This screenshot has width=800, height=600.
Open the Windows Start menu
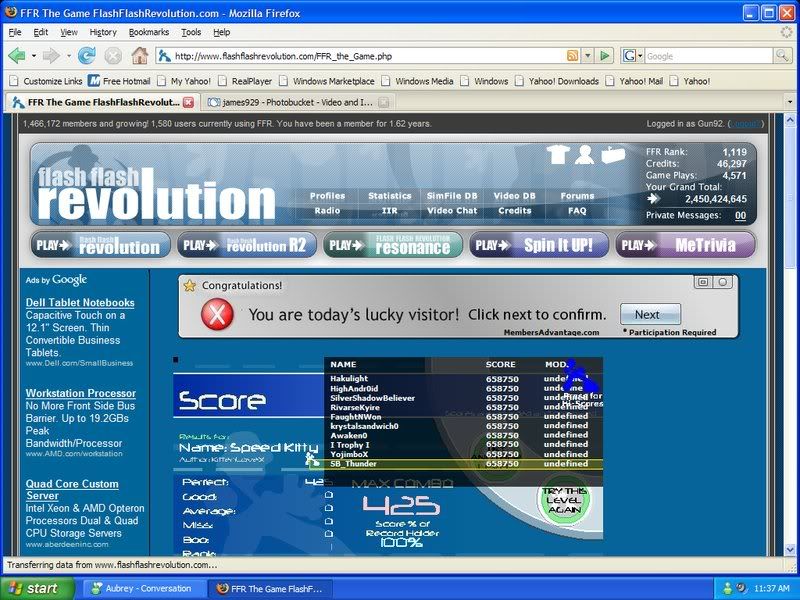point(30,588)
